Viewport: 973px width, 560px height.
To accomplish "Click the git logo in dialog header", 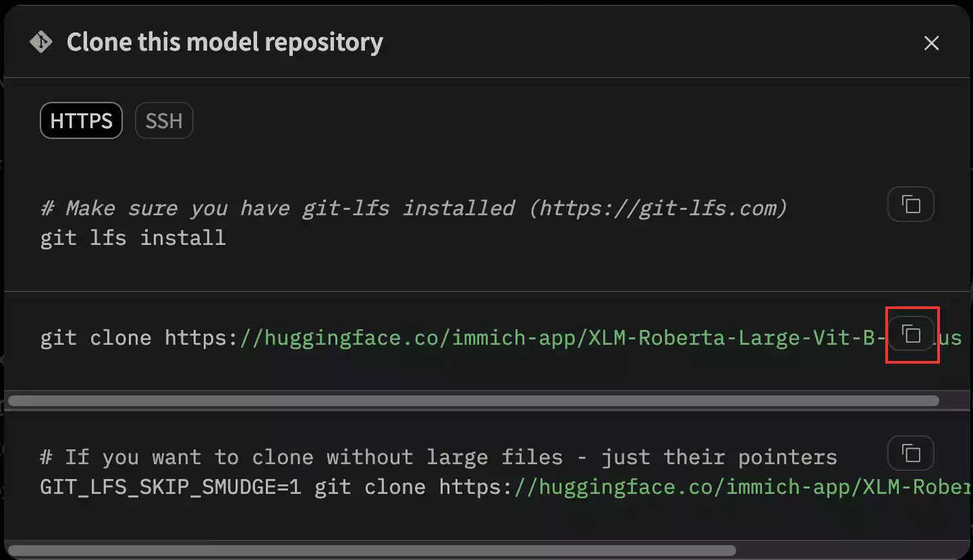I will pos(41,43).
